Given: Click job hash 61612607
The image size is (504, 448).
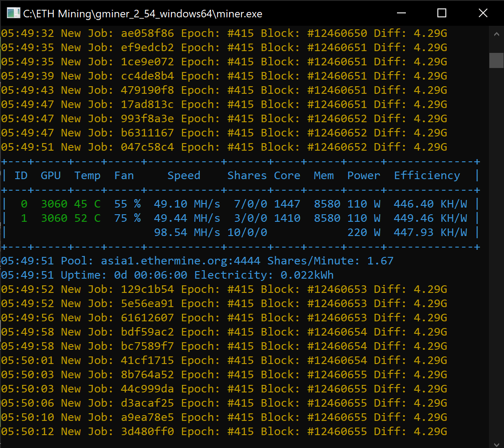Looking at the screenshot, I should 147,318.
